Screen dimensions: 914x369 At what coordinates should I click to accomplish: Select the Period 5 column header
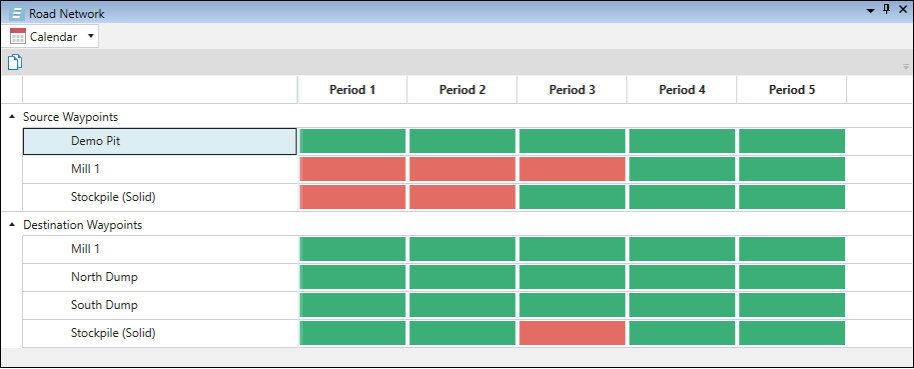[x=792, y=90]
